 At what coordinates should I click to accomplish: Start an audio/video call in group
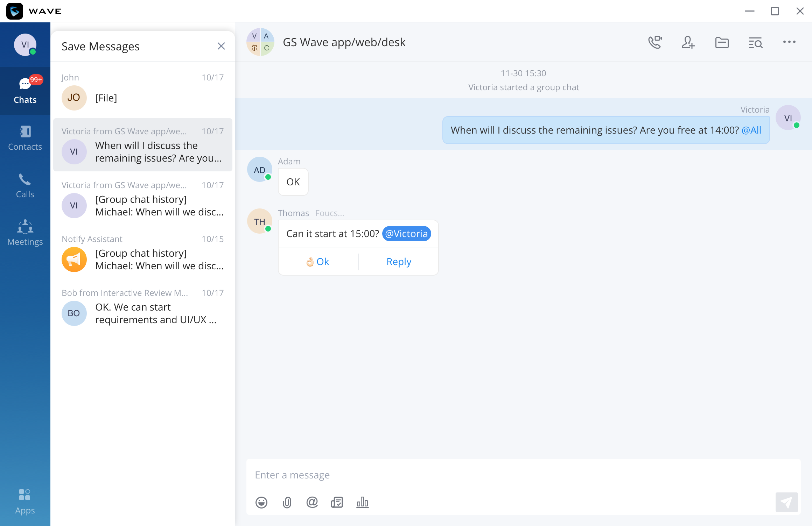click(655, 42)
